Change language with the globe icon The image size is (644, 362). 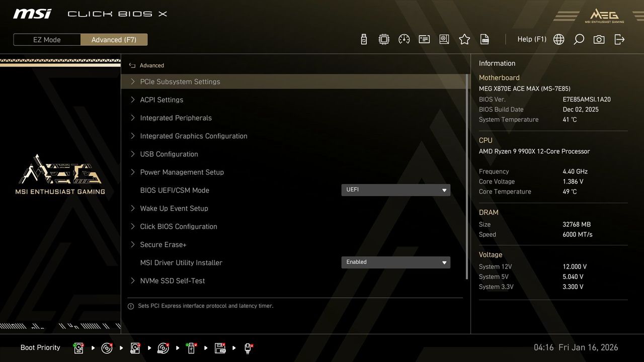(558, 39)
